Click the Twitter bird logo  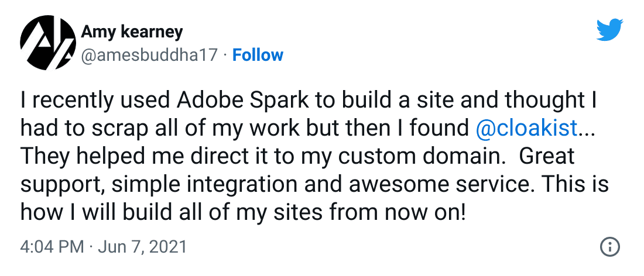click(610, 30)
